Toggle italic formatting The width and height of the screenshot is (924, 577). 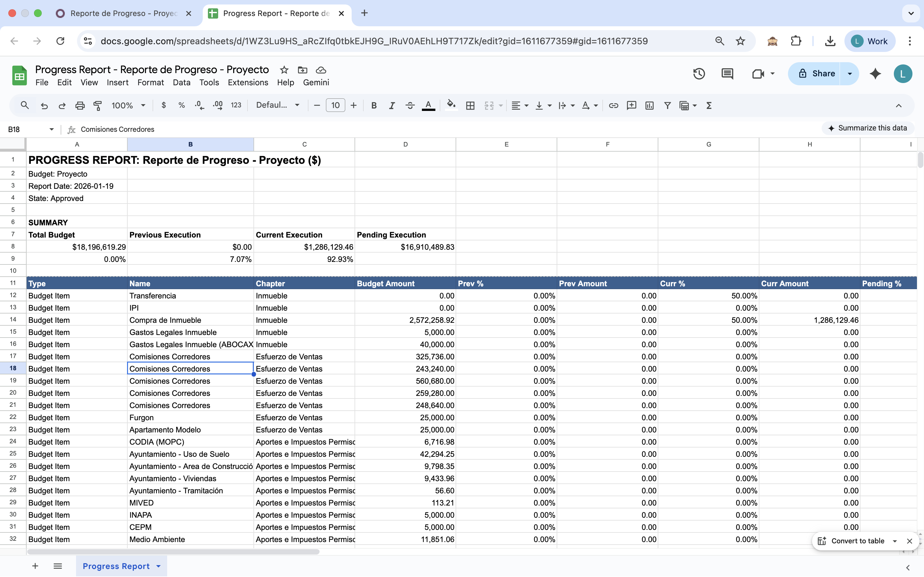coord(391,106)
